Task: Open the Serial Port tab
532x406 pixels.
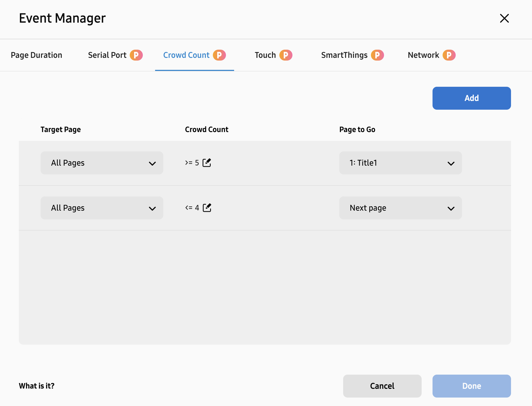Action: pos(107,55)
